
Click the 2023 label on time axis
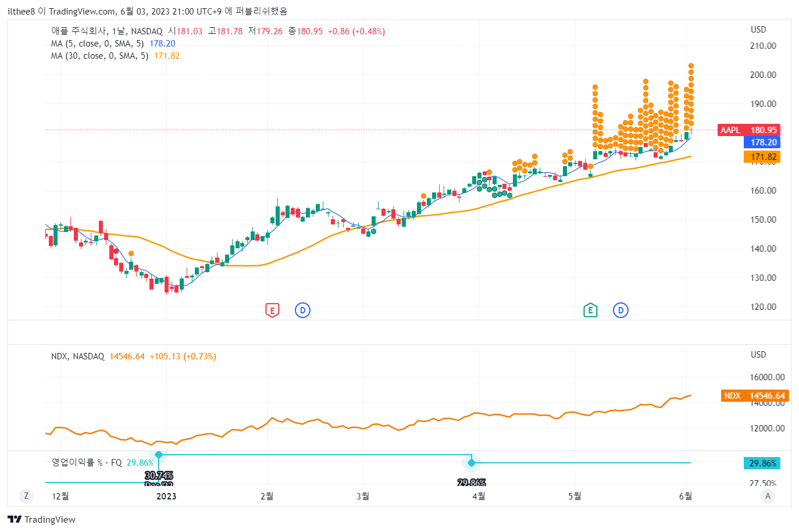[x=166, y=496]
